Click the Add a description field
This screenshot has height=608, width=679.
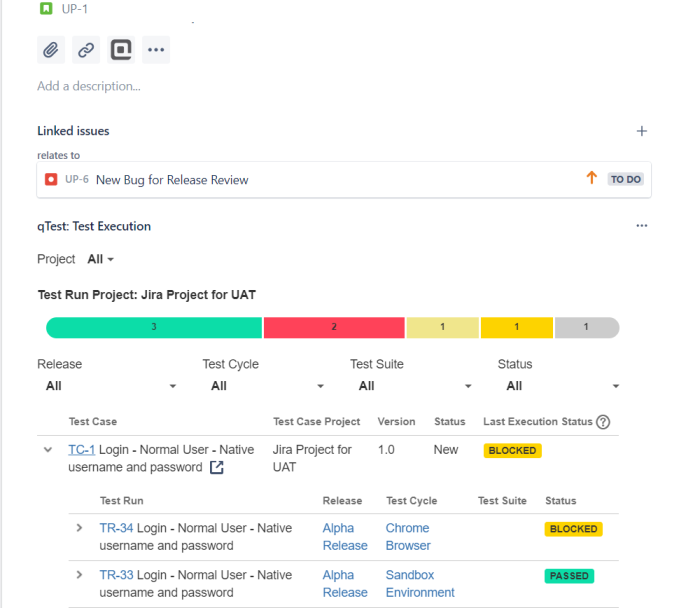point(89,86)
